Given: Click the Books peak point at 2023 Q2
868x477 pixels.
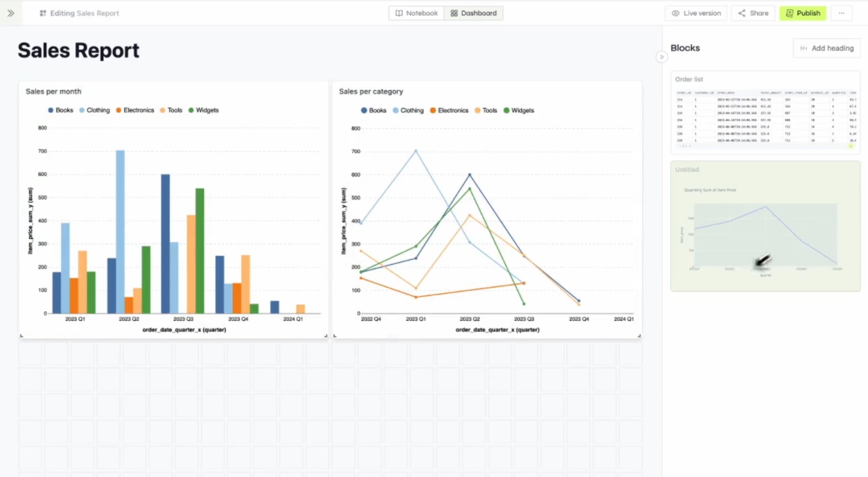Looking at the screenshot, I should 470,174.
